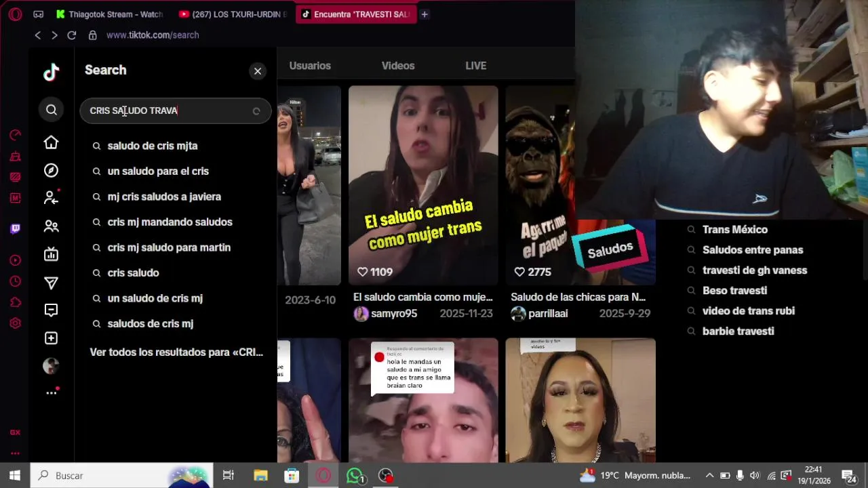Click related search 'Trans México'
This screenshot has height=488, width=868.
click(x=735, y=230)
